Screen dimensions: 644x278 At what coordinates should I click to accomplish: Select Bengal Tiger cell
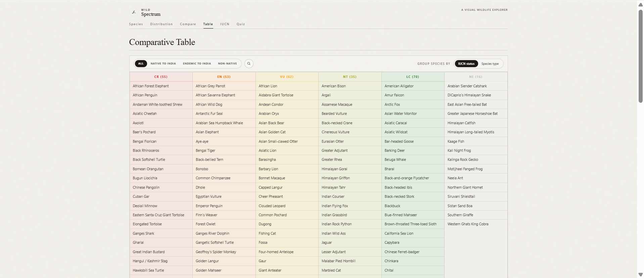coord(224,150)
